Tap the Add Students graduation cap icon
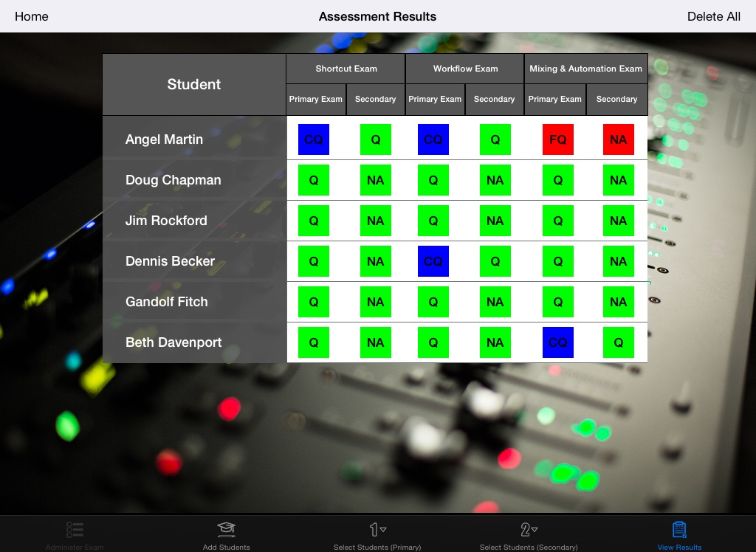Screen dimensions: 756x552 pyautogui.click(x=226, y=530)
